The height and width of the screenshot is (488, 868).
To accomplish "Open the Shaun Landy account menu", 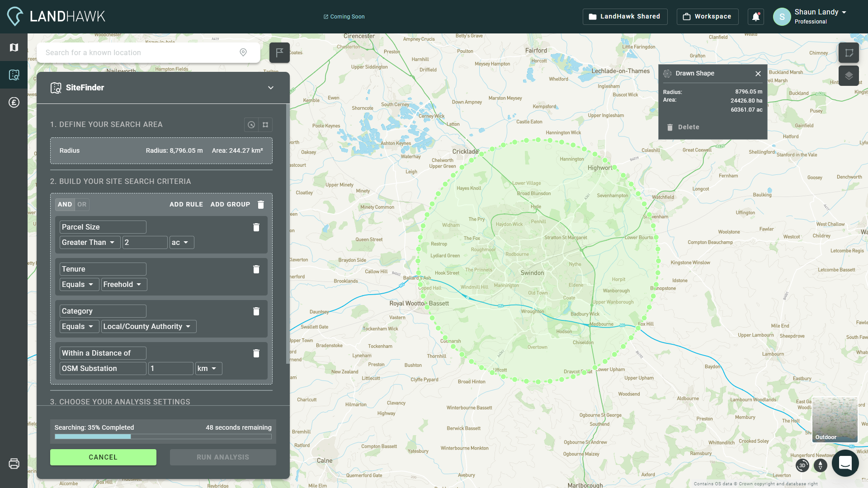I will 820,16.
